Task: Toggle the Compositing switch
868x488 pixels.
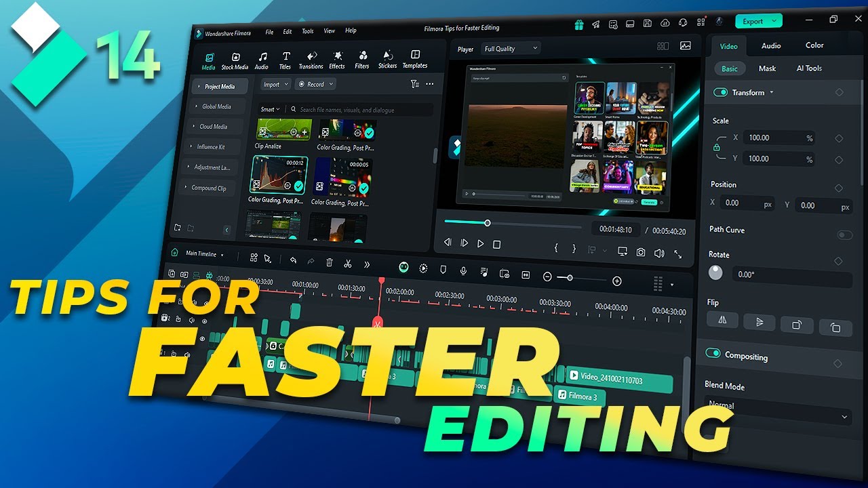Action: coord(713,354)
